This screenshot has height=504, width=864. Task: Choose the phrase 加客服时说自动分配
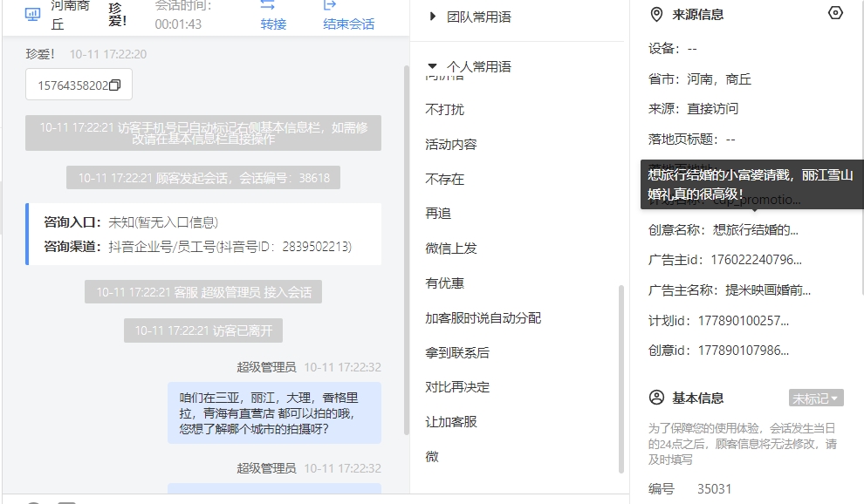[x=483, y=317]
